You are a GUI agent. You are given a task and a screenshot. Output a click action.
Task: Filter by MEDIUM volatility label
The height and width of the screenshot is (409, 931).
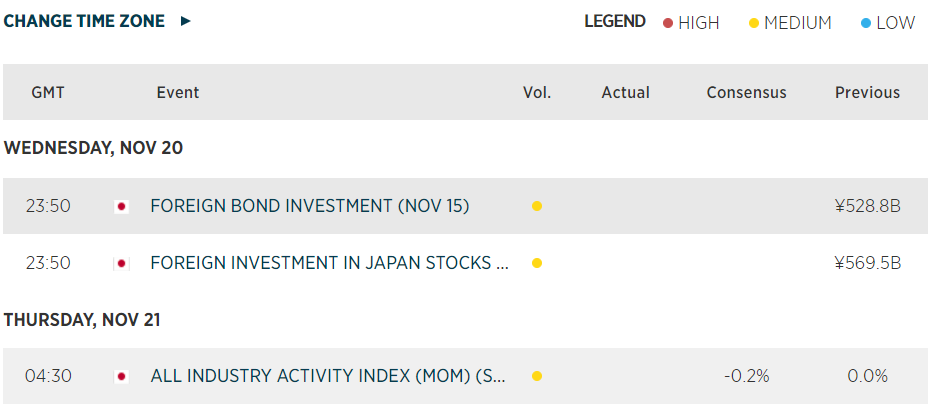click(797, 23)
